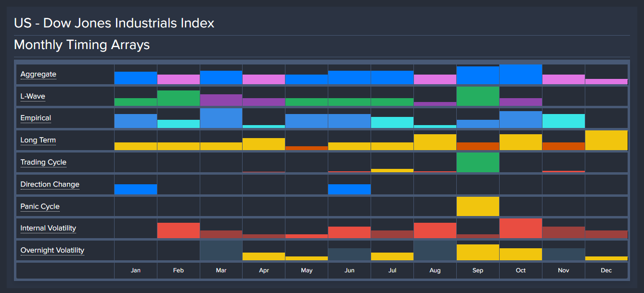Select the Dec month column label

coord(606,270)
